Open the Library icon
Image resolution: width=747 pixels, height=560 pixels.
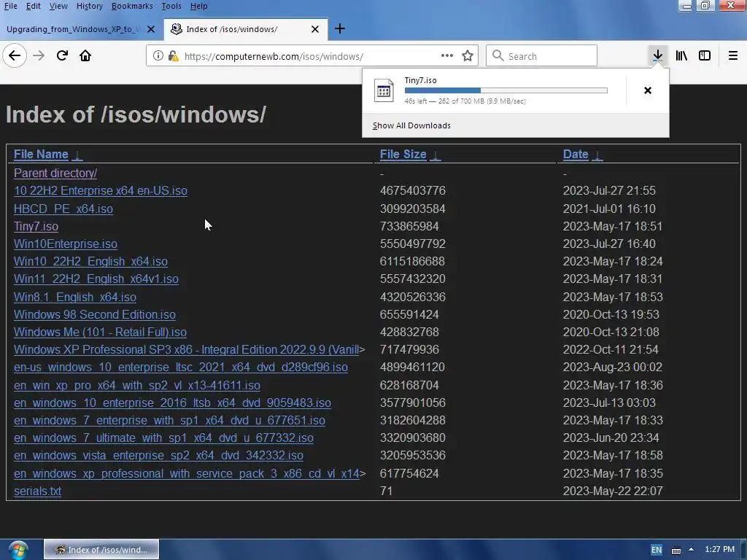pyautogui.click(x=681, y=55)
